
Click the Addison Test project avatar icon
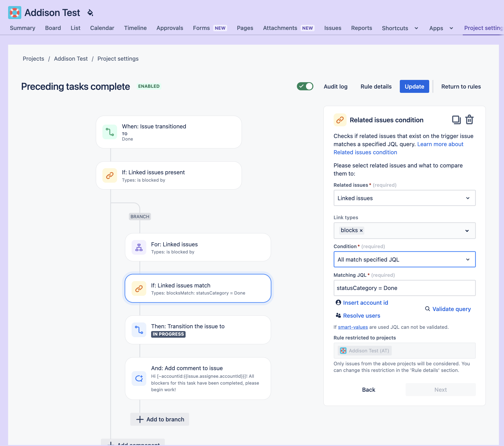(15, 12)
